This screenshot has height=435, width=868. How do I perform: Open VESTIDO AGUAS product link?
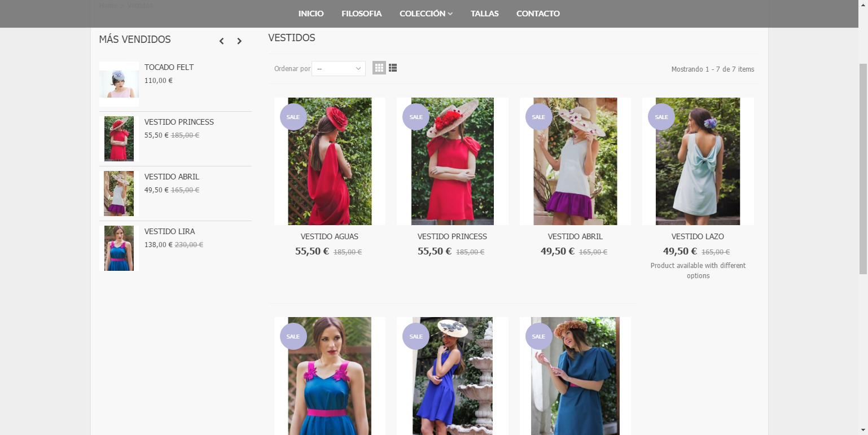tap(330, 236)
